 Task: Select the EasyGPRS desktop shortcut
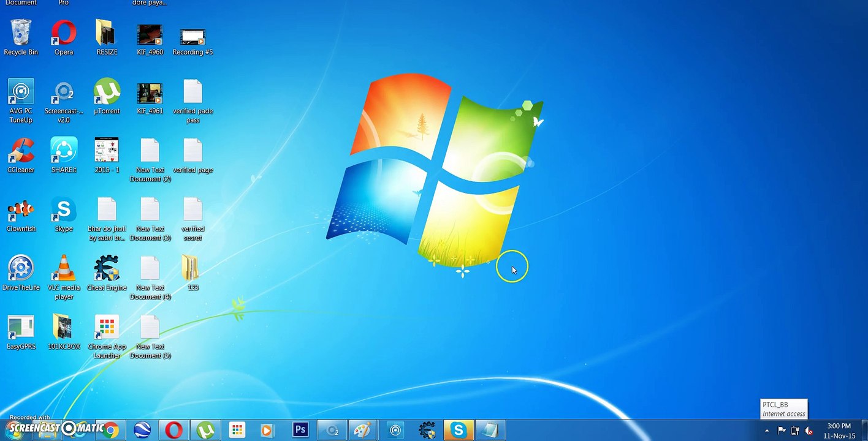21,331
